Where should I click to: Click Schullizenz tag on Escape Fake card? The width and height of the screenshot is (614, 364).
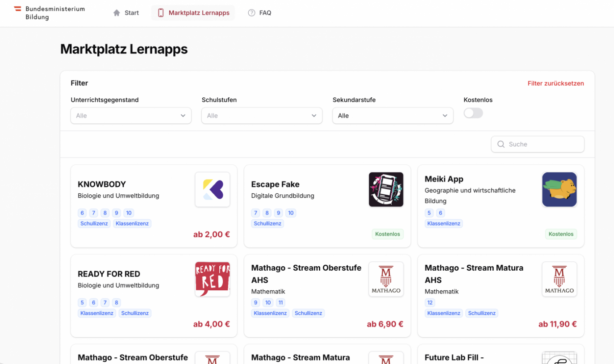267,223
